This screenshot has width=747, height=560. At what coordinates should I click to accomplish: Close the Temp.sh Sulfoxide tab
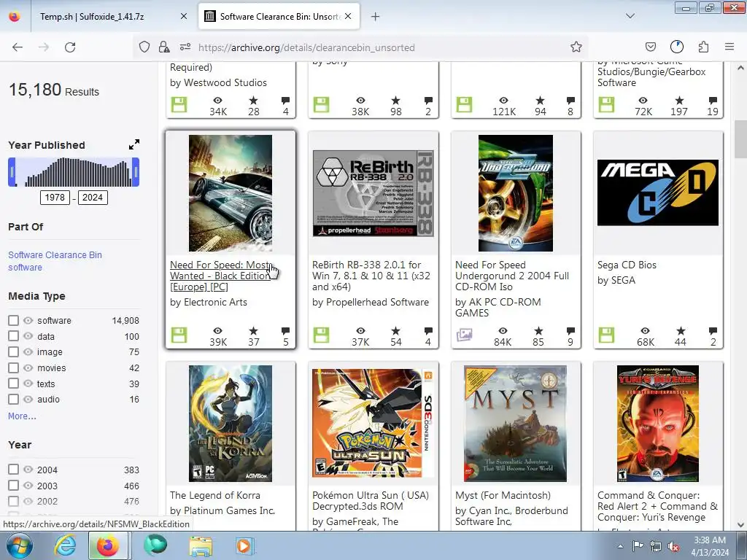[x=183, y=17]
